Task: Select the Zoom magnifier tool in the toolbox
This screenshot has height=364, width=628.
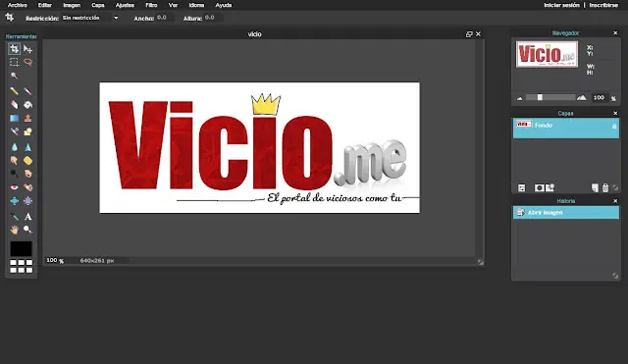Action: click(27, 230)
